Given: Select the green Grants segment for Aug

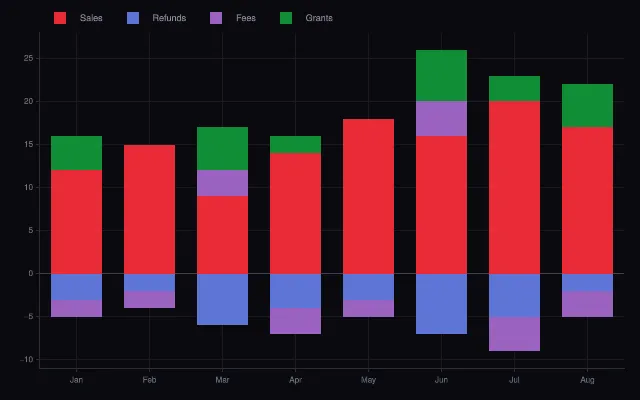Looking at the screenshot, I should click(x=587, y=106).
